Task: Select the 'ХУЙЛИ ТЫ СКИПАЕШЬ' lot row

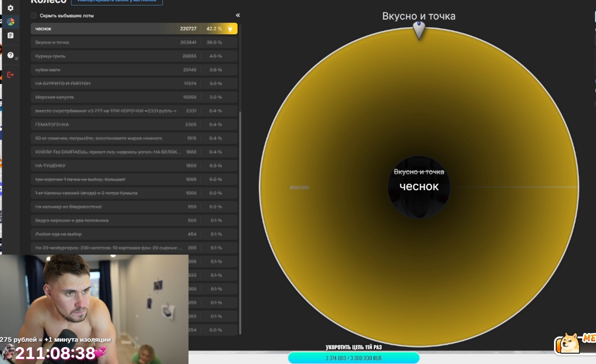Action: (134, 152)
